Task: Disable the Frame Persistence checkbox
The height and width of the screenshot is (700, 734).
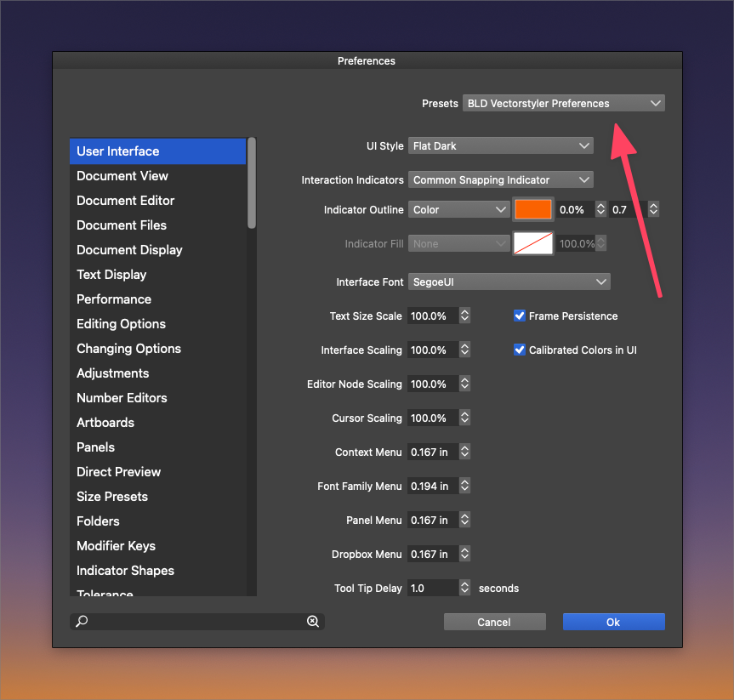Action: click(520, 316)
